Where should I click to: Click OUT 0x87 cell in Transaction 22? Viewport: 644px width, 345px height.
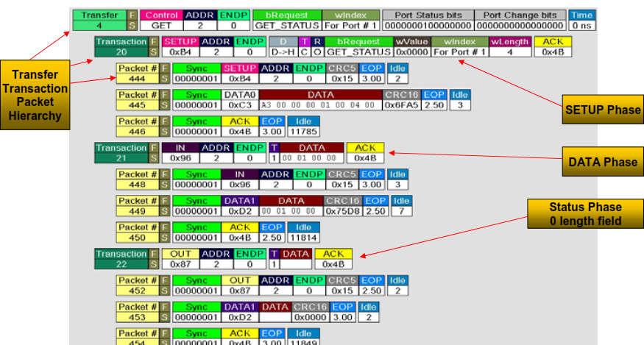click(x=180, y=259)
